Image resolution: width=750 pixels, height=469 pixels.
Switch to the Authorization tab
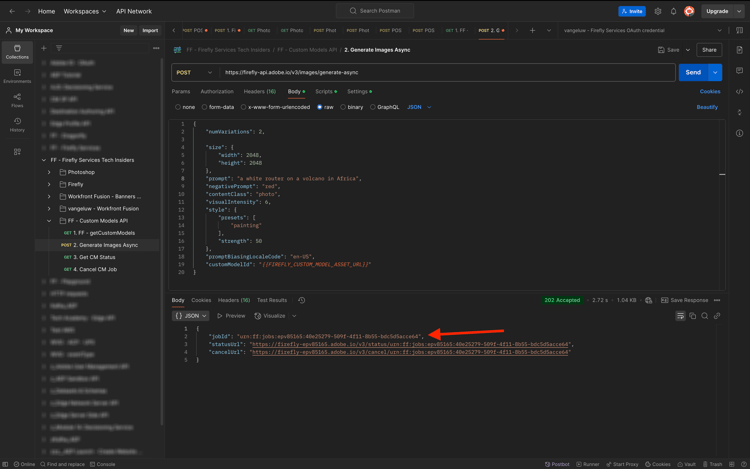(x=217, y=91)
